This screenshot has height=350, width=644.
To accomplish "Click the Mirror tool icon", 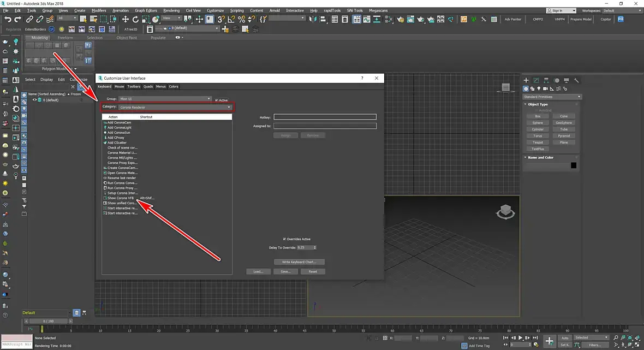I will point(313,19).
